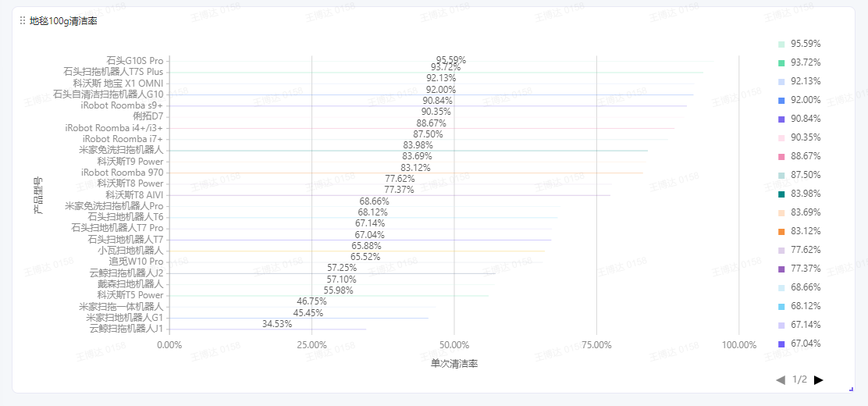
Task: Go to next legend page arrow
Action: [819, 380]
